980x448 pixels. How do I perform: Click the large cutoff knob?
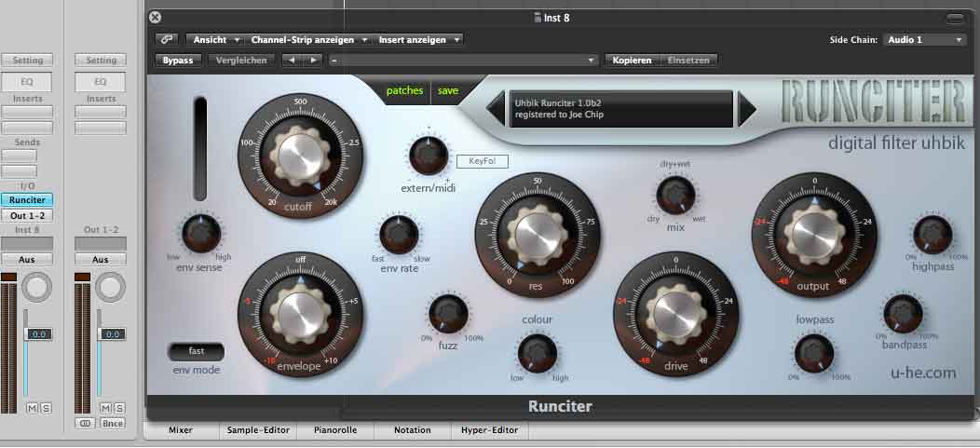(300, 156)
